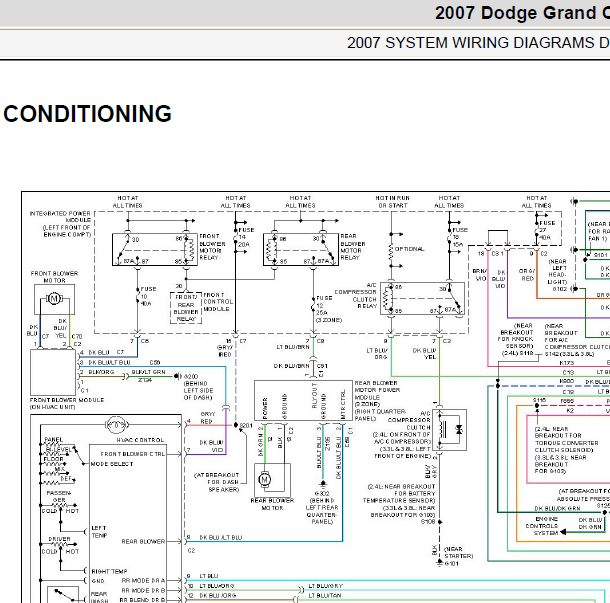This screenshot has height=603, width=610.
Task: Click the 'FRONT BLOWER CTRL' pin label
Action: coord(133,454)
